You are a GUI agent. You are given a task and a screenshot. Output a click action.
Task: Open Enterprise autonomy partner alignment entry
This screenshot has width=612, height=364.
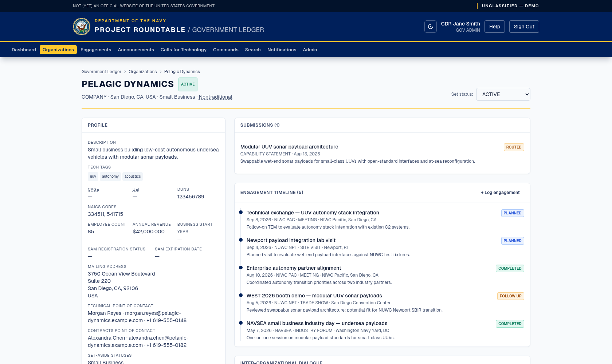[294, 268]
